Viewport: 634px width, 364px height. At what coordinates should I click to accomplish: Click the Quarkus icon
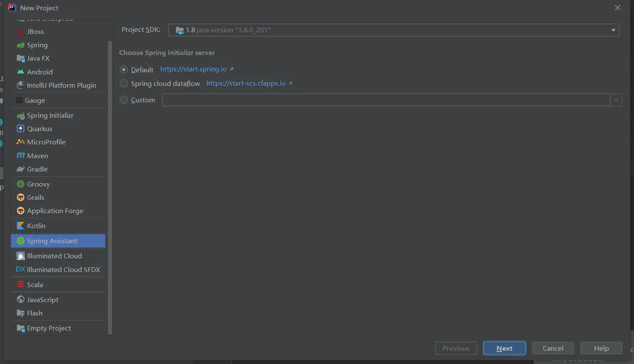coord(21,128)
